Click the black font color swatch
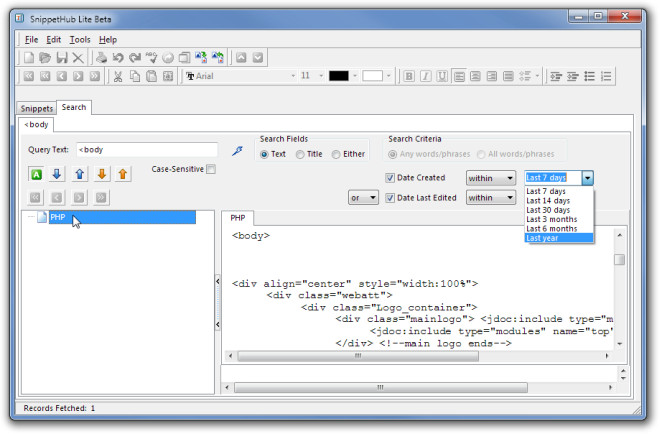Viewport: 660px width, 434px height. pyautogui.click(x=339, y=76)
